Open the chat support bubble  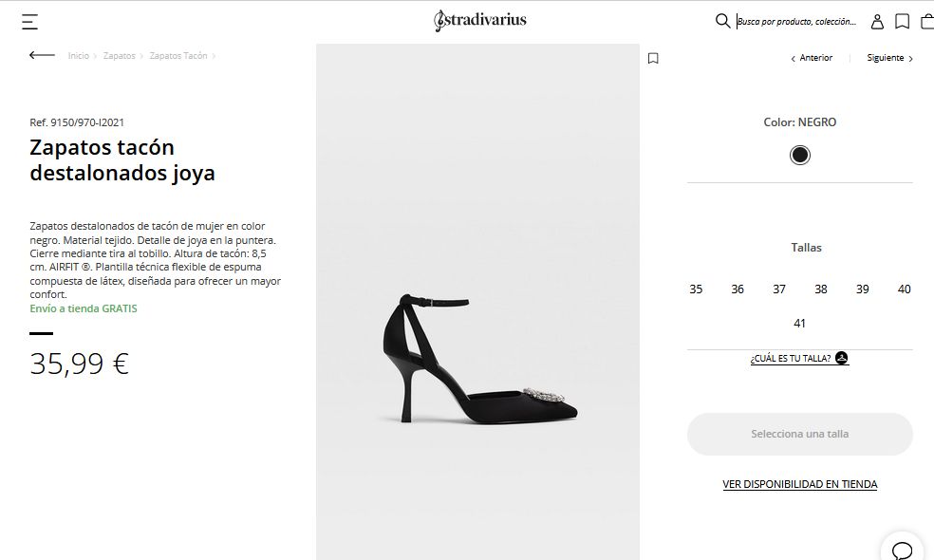902,550
